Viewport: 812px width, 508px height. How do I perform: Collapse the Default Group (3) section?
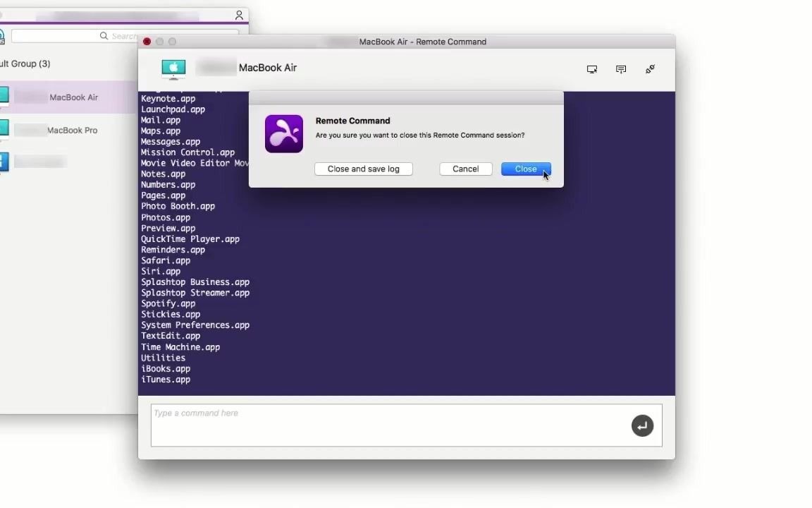click(x=26, y=63)
